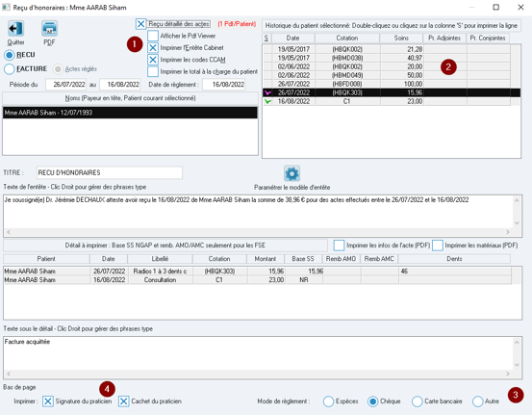The image size is (532, 415).
Task: Click the Patient column header in detail table
Action: click(46, 259)
